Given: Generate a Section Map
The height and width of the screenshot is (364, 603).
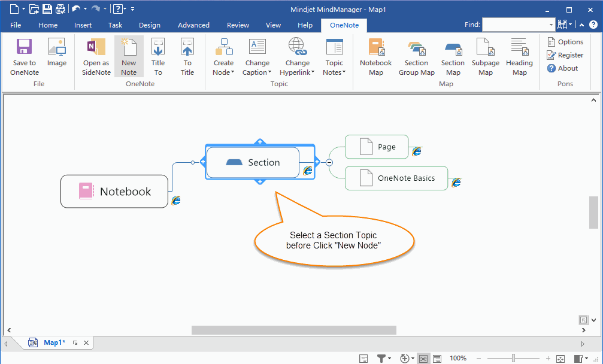Looking at the screenshot, I should click(x=453, y=57).
